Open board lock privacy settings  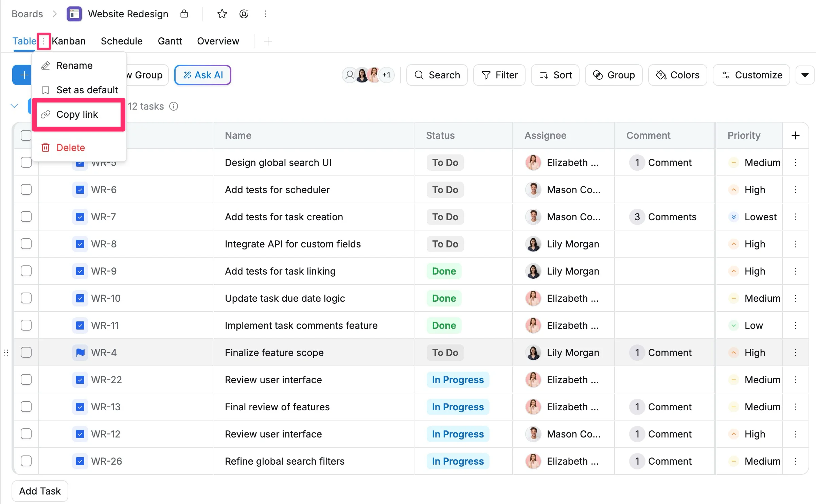[184, 14]
